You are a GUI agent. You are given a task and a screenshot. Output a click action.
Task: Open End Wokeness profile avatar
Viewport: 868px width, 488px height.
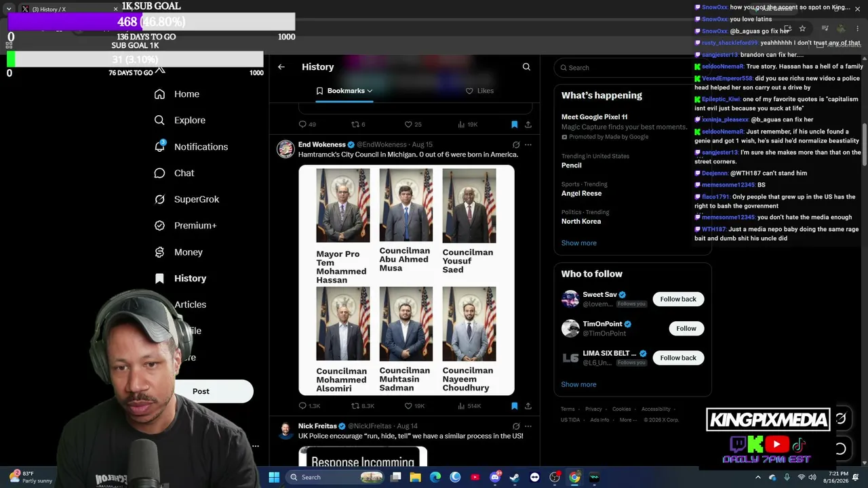click(x=285, y=149)
